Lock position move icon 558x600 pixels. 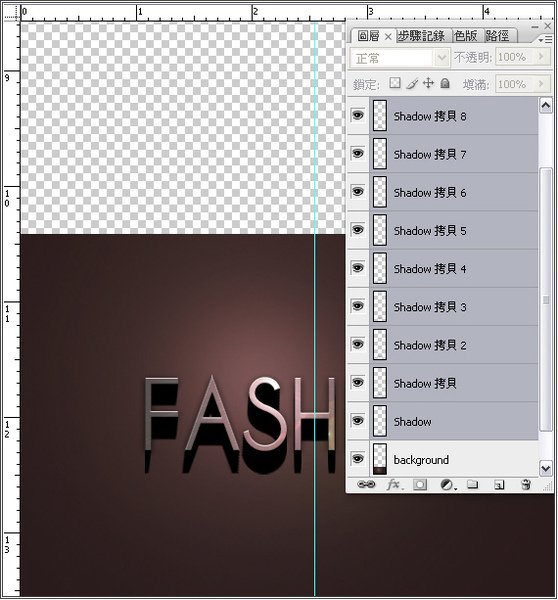click(x=428, y=83)
